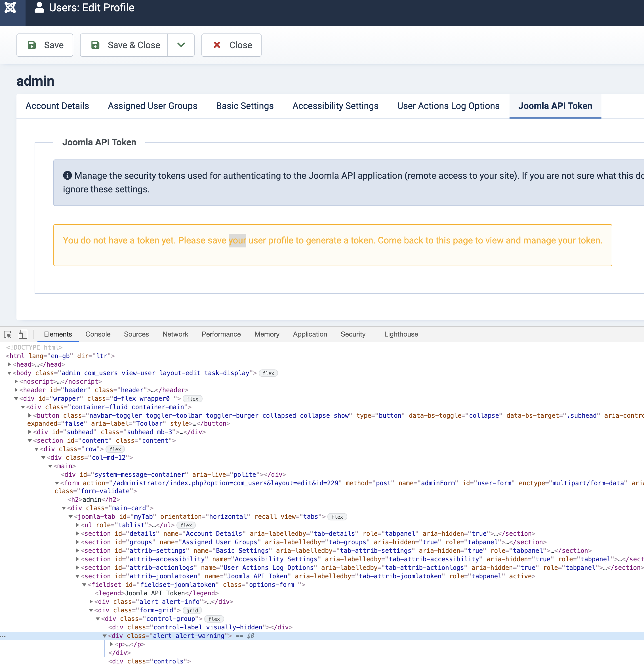
Task: Select the Joomla API Token tab
Action: pyautogui.click(x=555, y=106)
